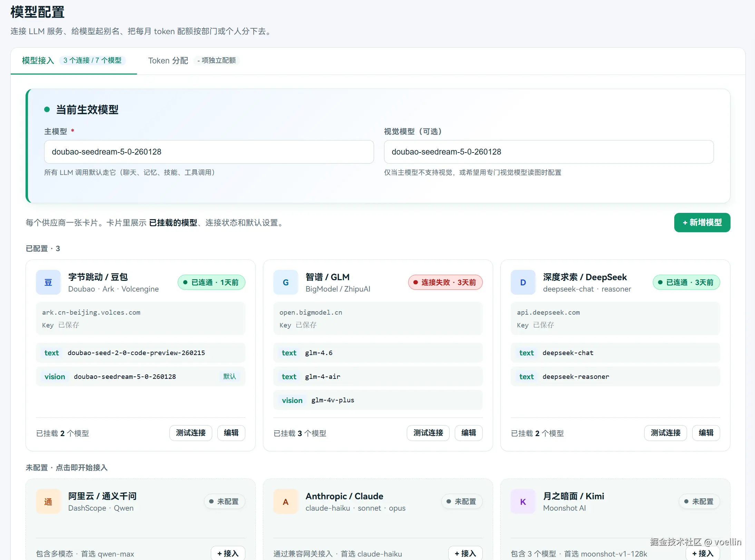Click the 月之暗面 / Kimi card title
This screenshot has width=755, height=560.
click(573, 496)
